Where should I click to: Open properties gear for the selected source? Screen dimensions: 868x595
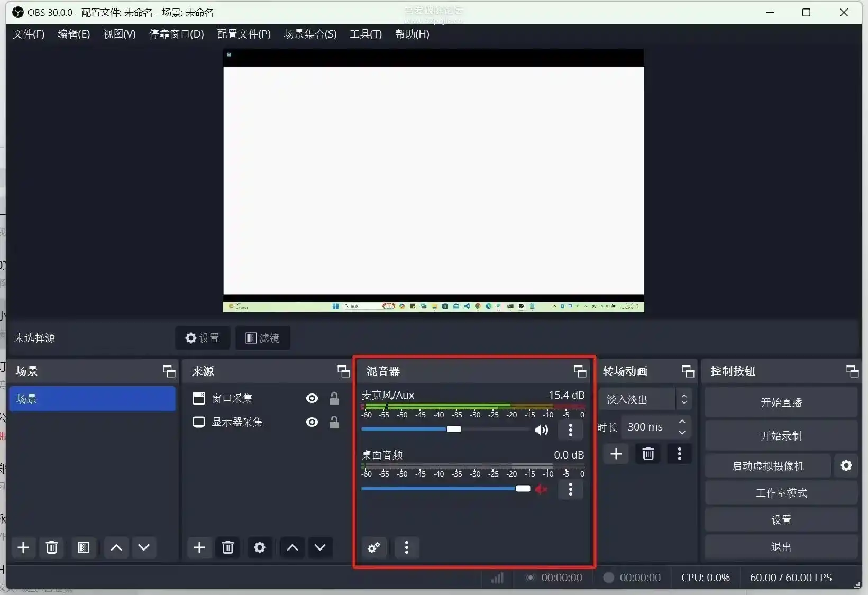[x=259, y=547]
